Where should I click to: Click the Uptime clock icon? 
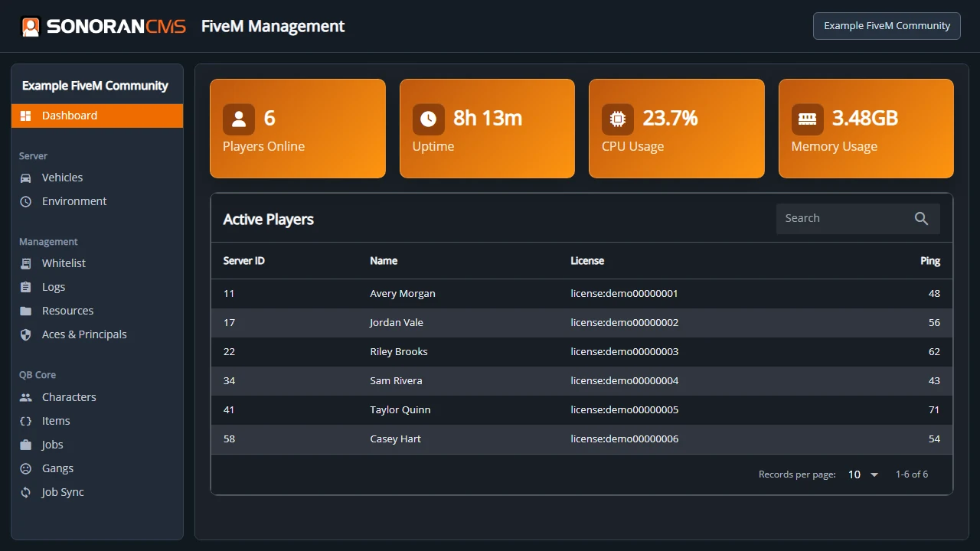tap(429, 119)
